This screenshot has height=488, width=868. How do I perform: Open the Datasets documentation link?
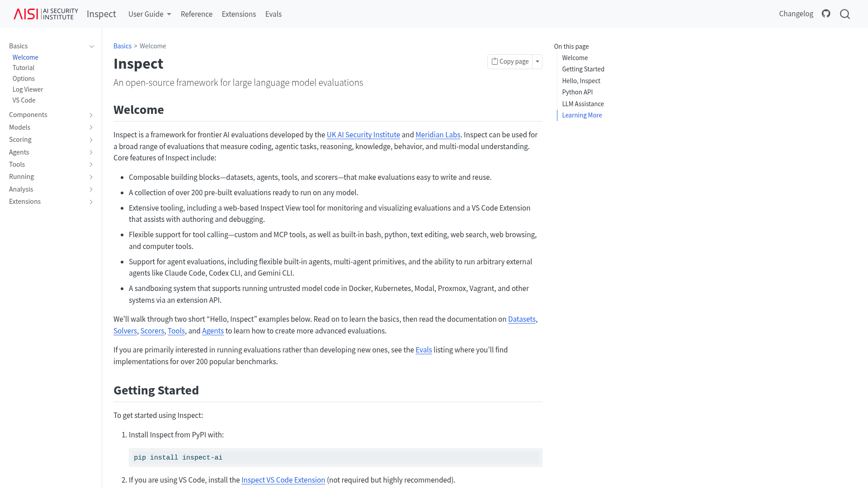[x=522, y=319]
